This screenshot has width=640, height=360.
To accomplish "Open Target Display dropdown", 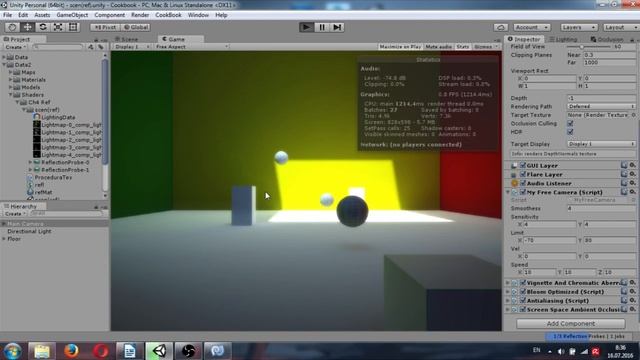I will tap(601, 144).
